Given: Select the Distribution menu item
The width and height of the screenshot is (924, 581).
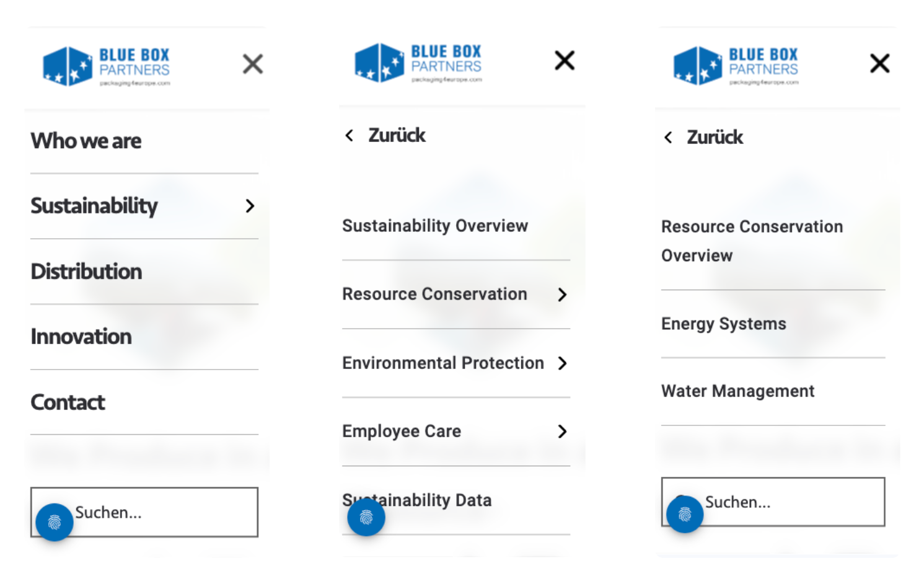Looking at the screenshot, I should [x=87, y=272].
